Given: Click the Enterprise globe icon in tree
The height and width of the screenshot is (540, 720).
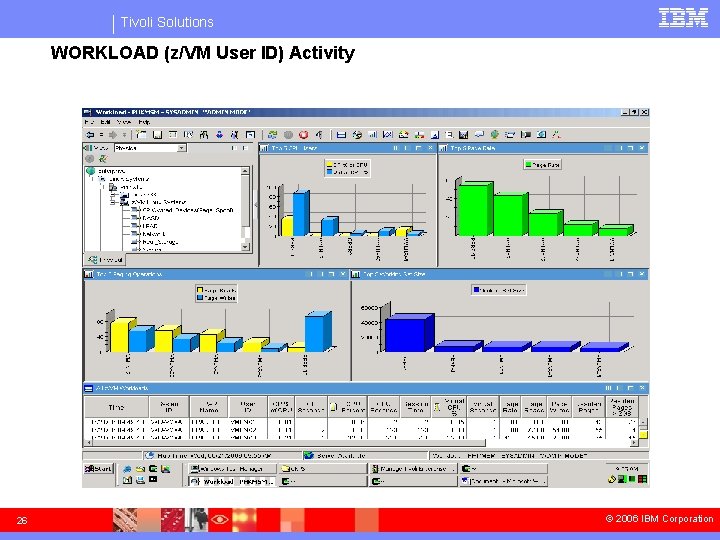Looking at the screenshot, I should (91, 171).
